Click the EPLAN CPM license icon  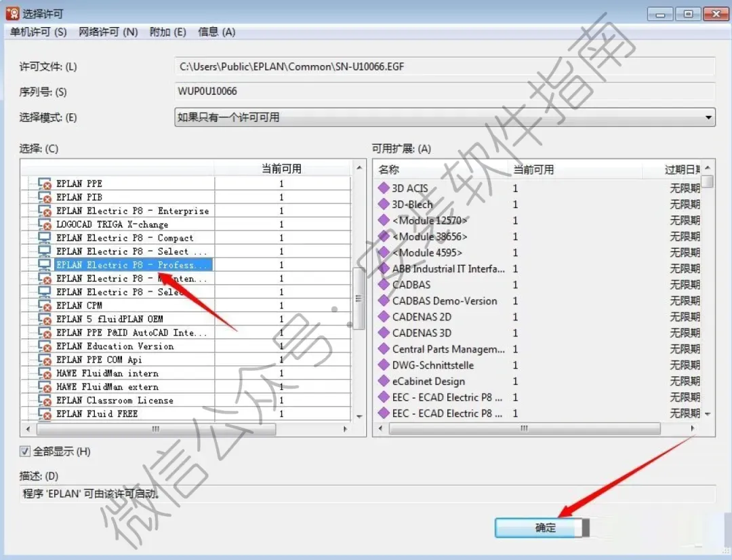tap(45, 306)
